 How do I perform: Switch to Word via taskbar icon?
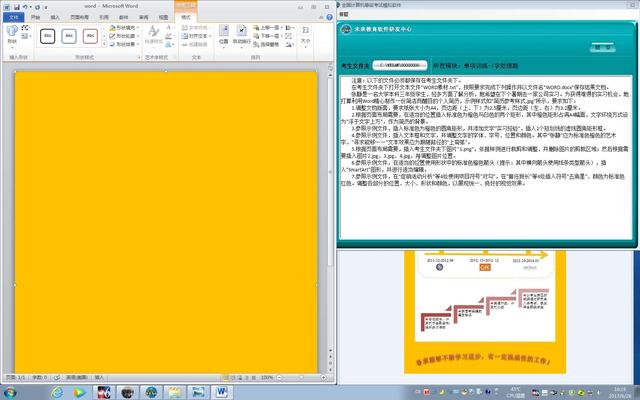[222, 393]
